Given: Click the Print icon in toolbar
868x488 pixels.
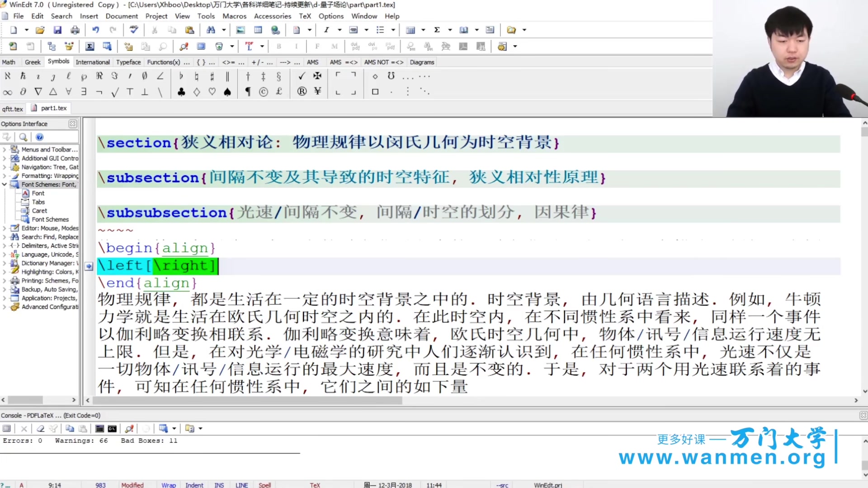Looking at the screenshot, I should point(75,30).
